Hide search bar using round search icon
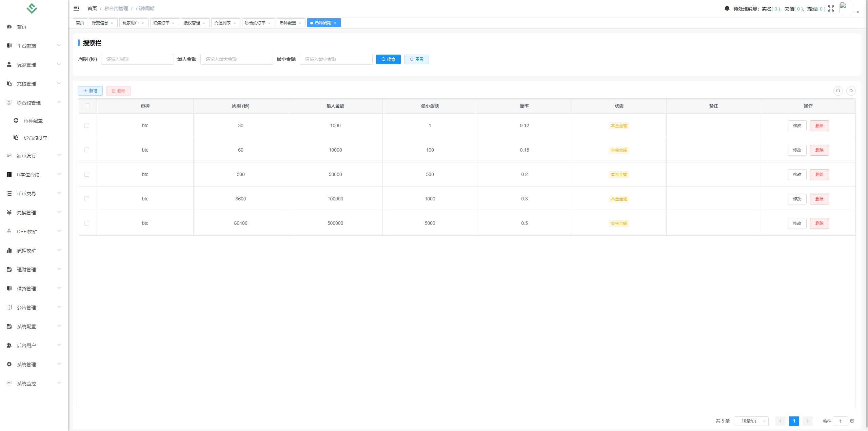The width and height of the screenshot is (868, 431). [838, 91]
